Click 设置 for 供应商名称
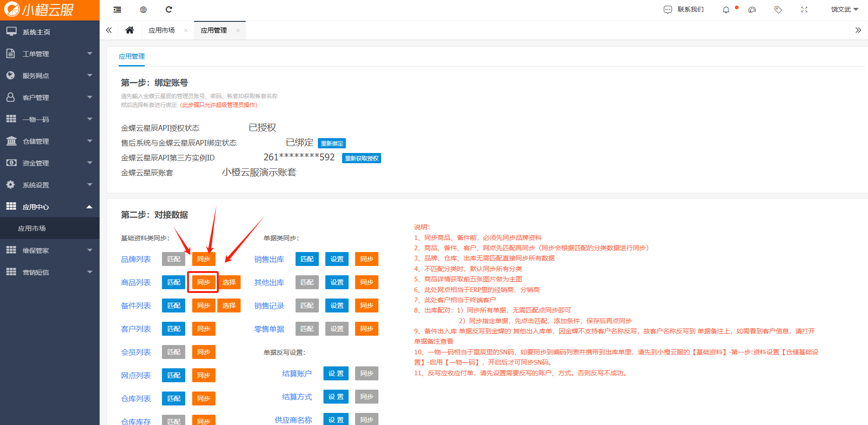This screenshot has width=868, height=425. pyautogui.click(x=336, y=419)
